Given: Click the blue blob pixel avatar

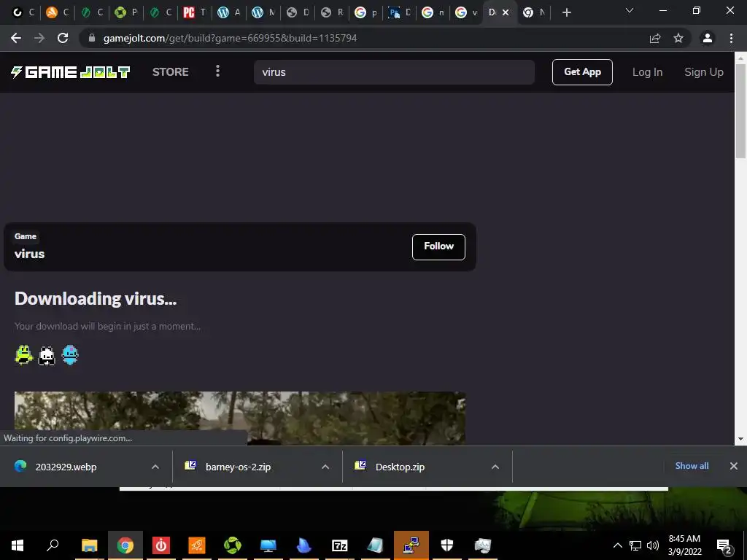Looking at the screenshot, I should [70, 355].
